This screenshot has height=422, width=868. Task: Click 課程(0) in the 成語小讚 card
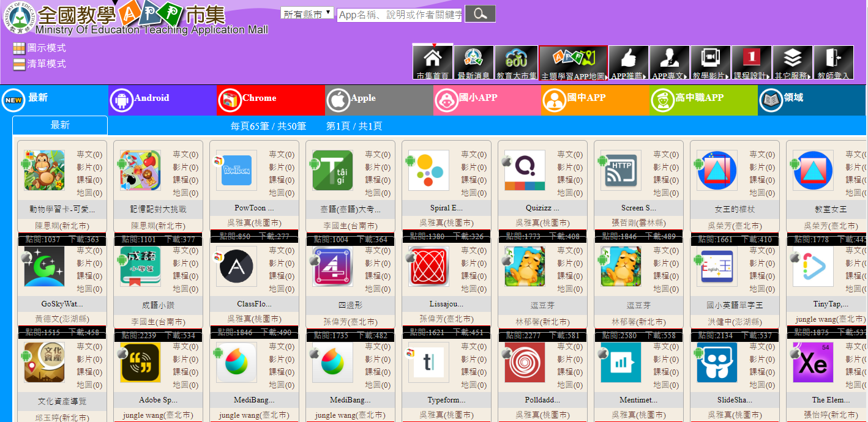[x=185, y=276]
